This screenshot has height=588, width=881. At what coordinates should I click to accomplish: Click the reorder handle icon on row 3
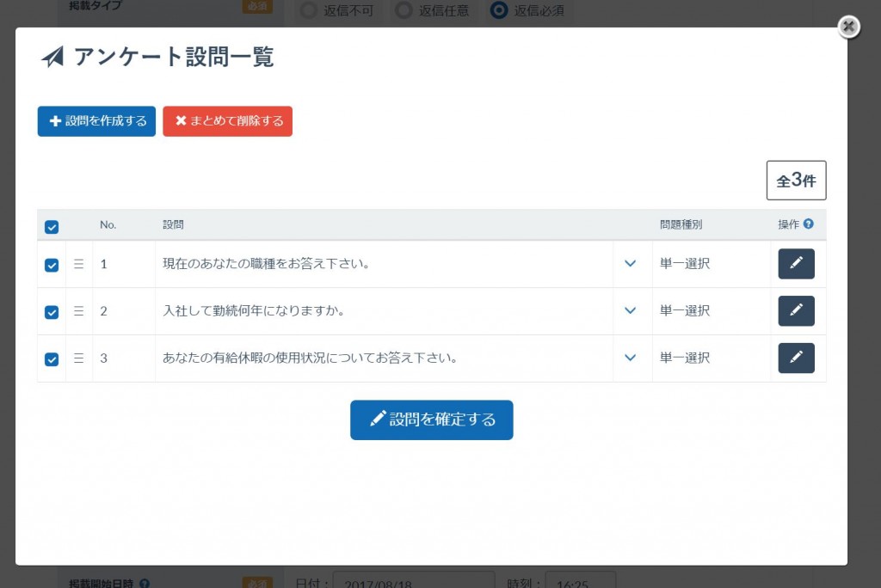pyautogui.click(x=78, y=358)
